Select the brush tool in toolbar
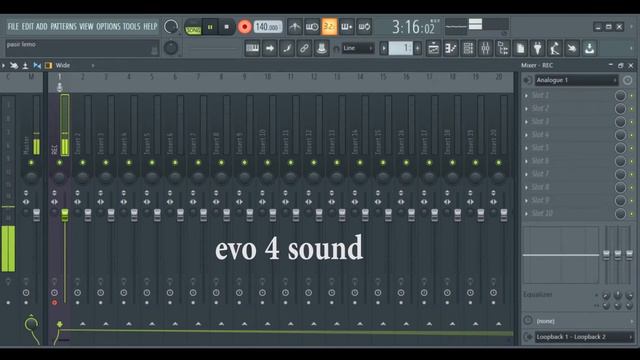Image resolution: width=640 pixels, height=360 pixels. [x=287, y=48]
